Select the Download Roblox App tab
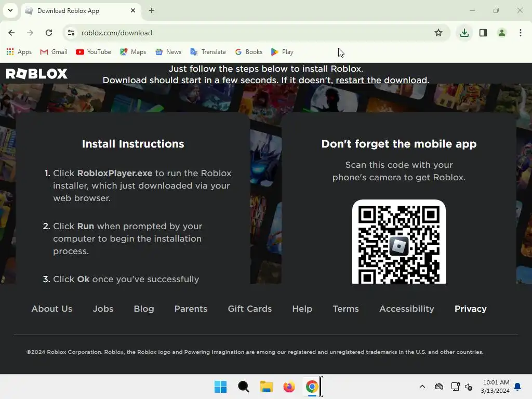This screenshot has height=399, width=532. point(82,11)
